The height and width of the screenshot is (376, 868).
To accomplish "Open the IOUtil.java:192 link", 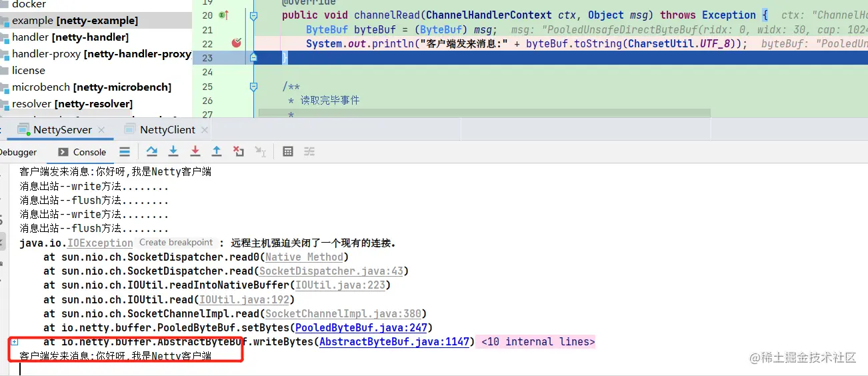I will pyautogui.click(x=245, y=299).
